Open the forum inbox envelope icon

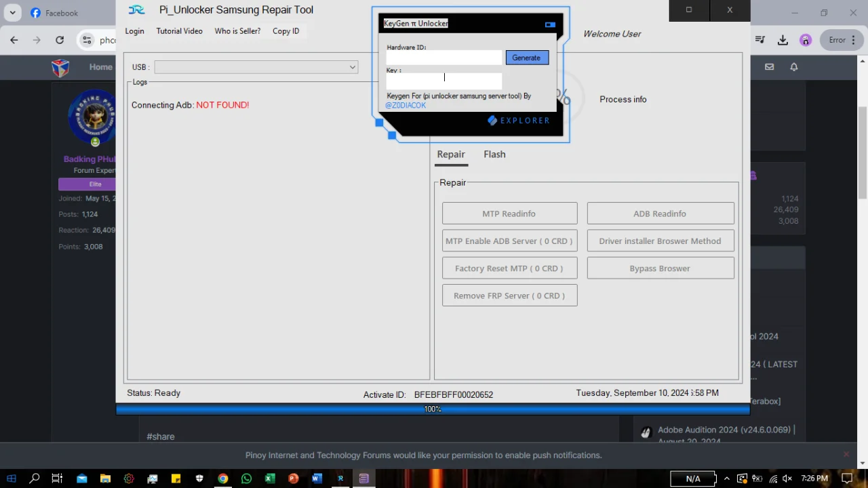tap(769, 67)
